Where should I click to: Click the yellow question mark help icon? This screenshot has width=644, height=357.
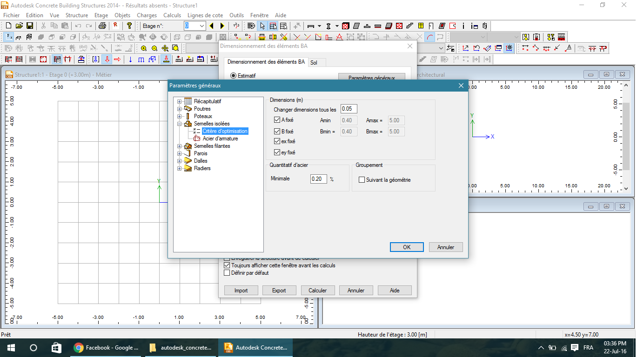coord(130,26)
